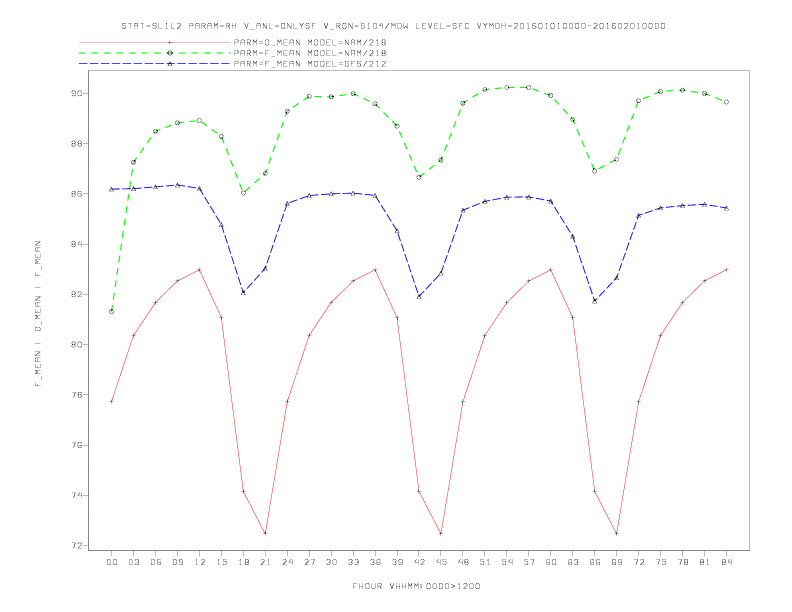
Task: Click red observed-mean minimum point at hour 21
Action: 265,533
